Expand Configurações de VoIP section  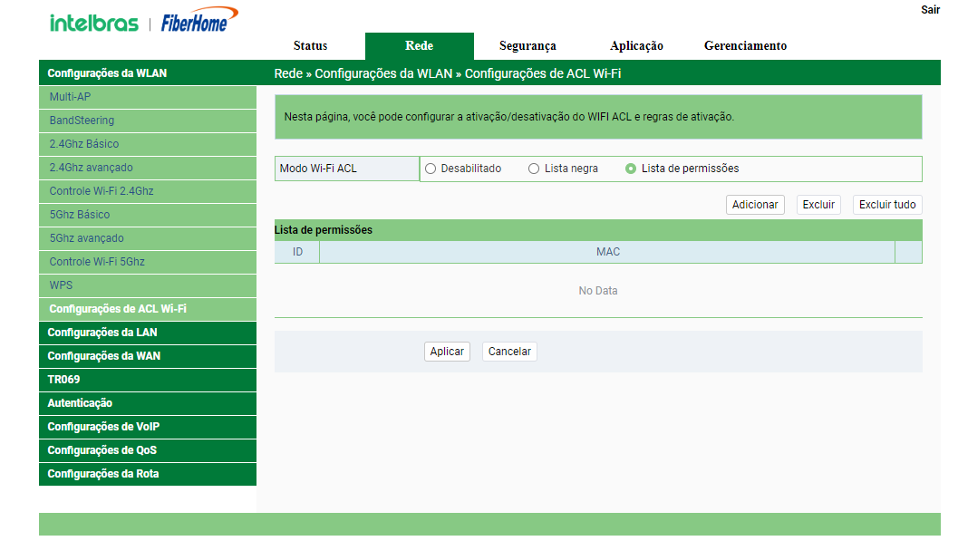tap(148, 426)
